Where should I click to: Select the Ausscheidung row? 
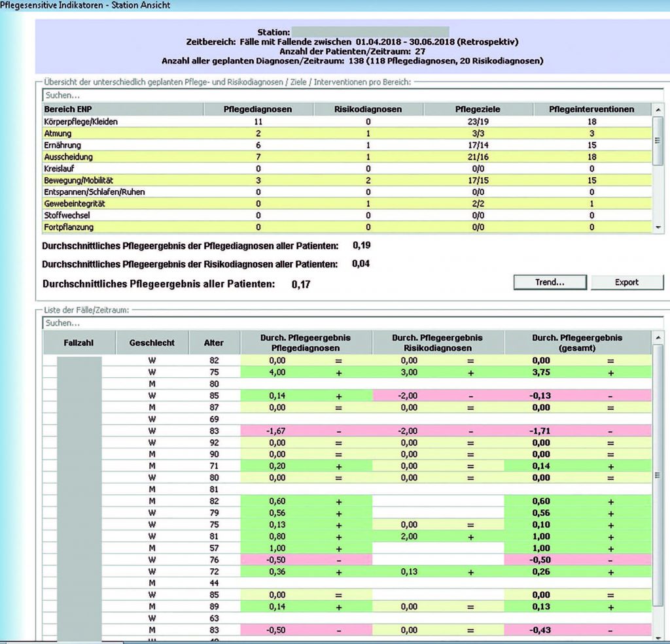[x=347, y=157]
